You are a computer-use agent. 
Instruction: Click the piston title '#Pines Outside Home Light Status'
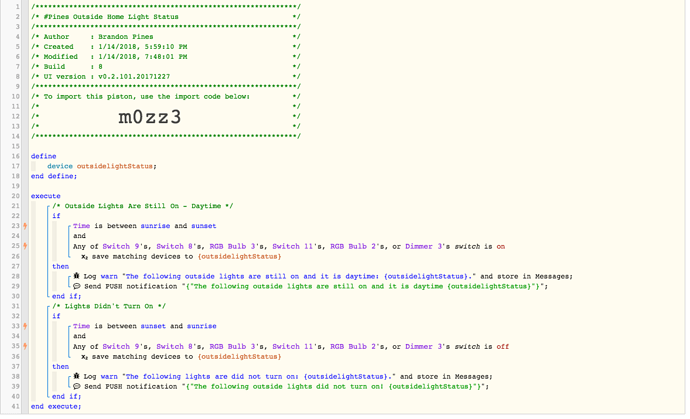click(x=111, y=17)
